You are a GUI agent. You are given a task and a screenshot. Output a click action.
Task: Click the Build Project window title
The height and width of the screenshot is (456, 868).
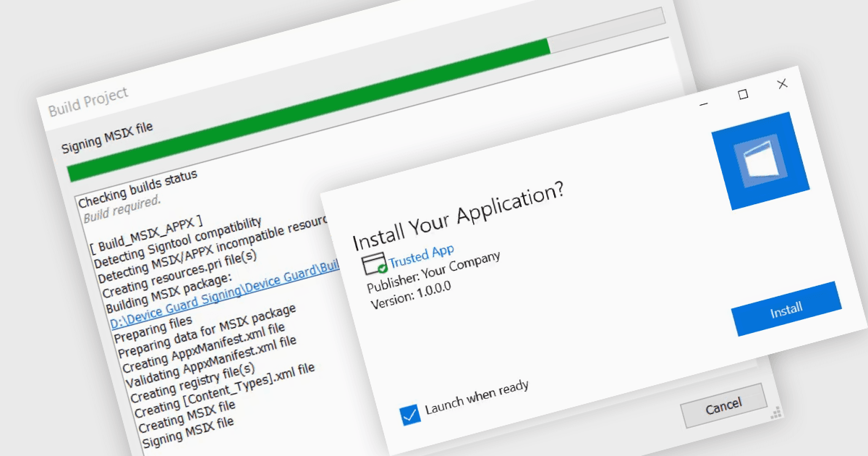(88, 102)
